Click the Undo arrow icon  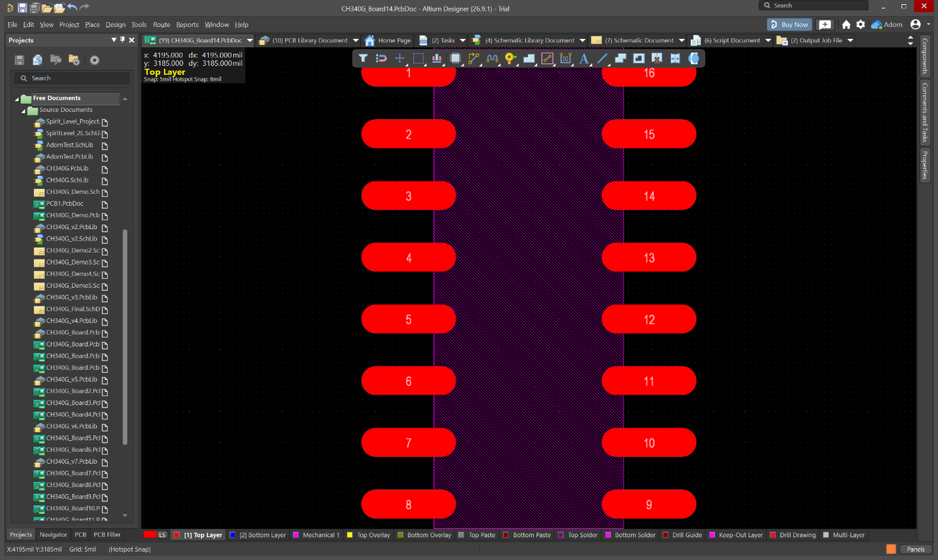tap(72, 7)
